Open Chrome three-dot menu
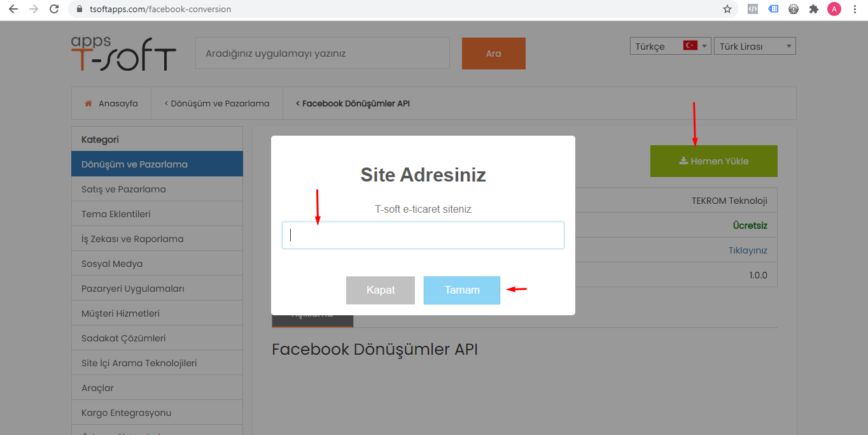This screenshot has width=868, height=435. click(855, 10)
